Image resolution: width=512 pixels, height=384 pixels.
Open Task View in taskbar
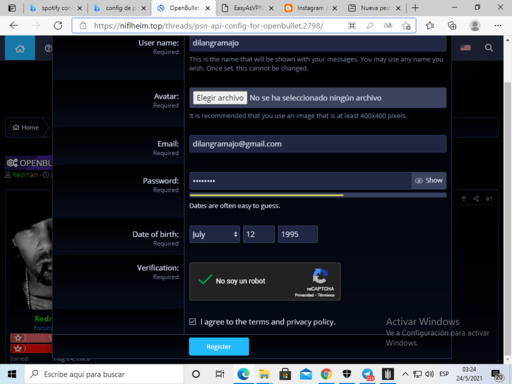point(220,374)
